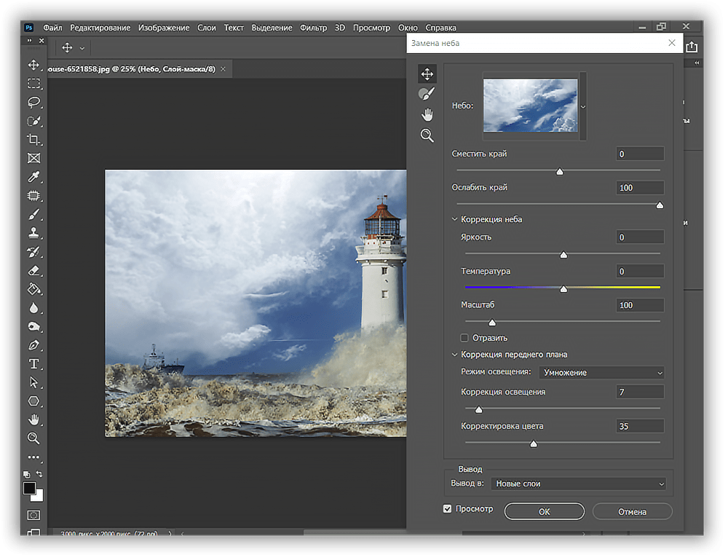Open the Вывод в dropdown

(x=578, y=484)
